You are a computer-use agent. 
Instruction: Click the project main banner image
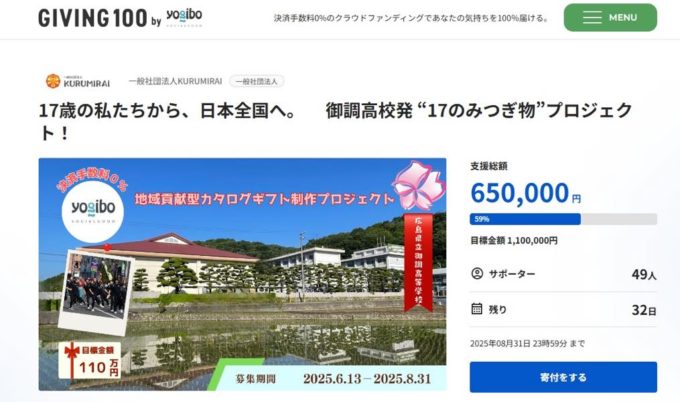(x=242, y=274)
